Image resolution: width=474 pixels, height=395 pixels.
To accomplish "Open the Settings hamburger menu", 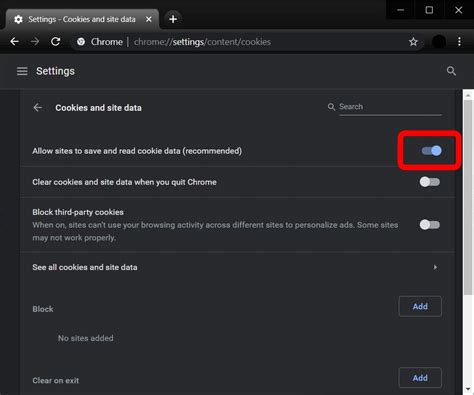I will [22, 71].
